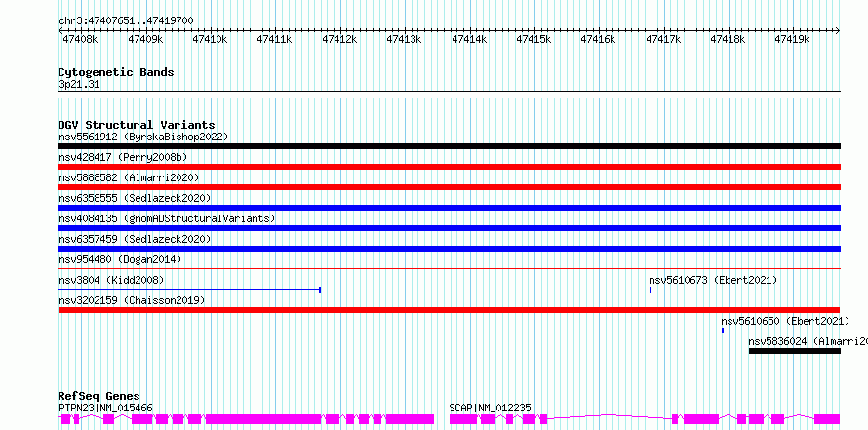
Task: Click the nsv954480 (Dogan2014) label
Action: [120, 259]
